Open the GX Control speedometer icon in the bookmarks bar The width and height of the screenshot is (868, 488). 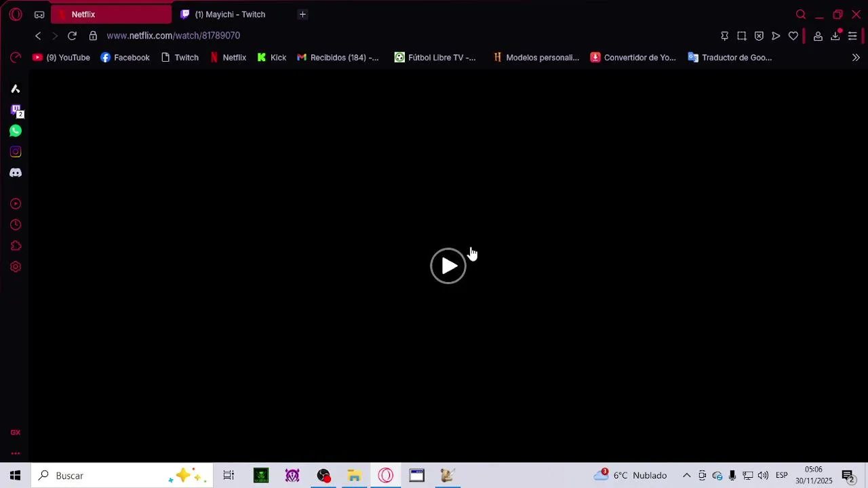click(16, 58)
